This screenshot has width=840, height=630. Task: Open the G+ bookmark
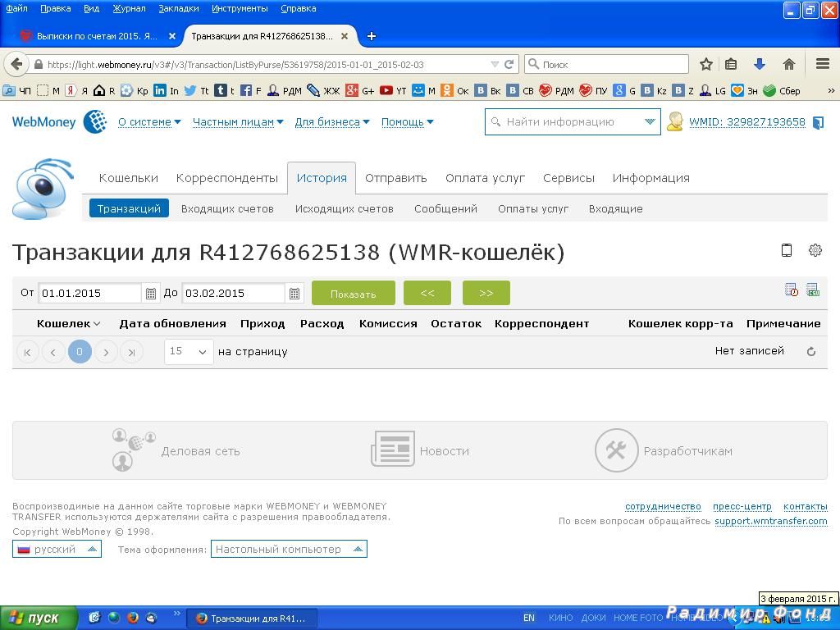[360, 90]
